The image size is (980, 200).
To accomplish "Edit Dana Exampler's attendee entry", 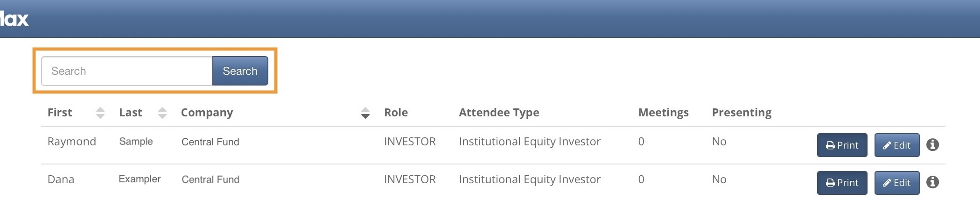I will pyautogui.click(x=896, y=183).
